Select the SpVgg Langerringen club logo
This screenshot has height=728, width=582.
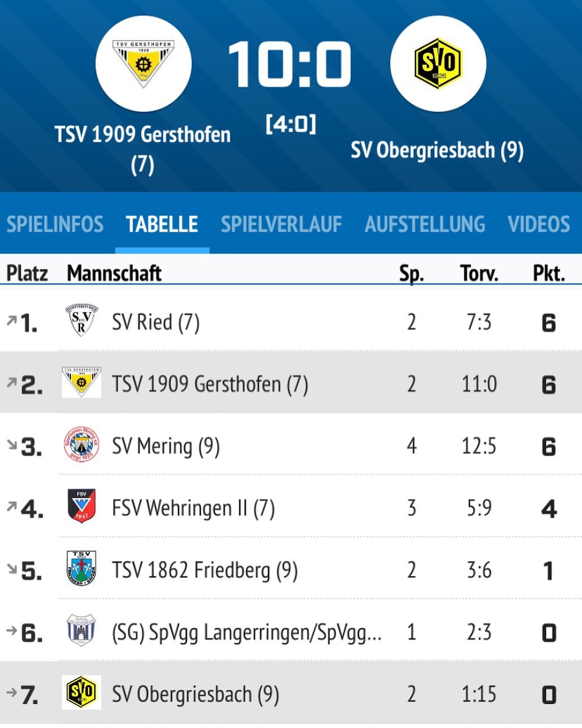[x=82, y=630]
